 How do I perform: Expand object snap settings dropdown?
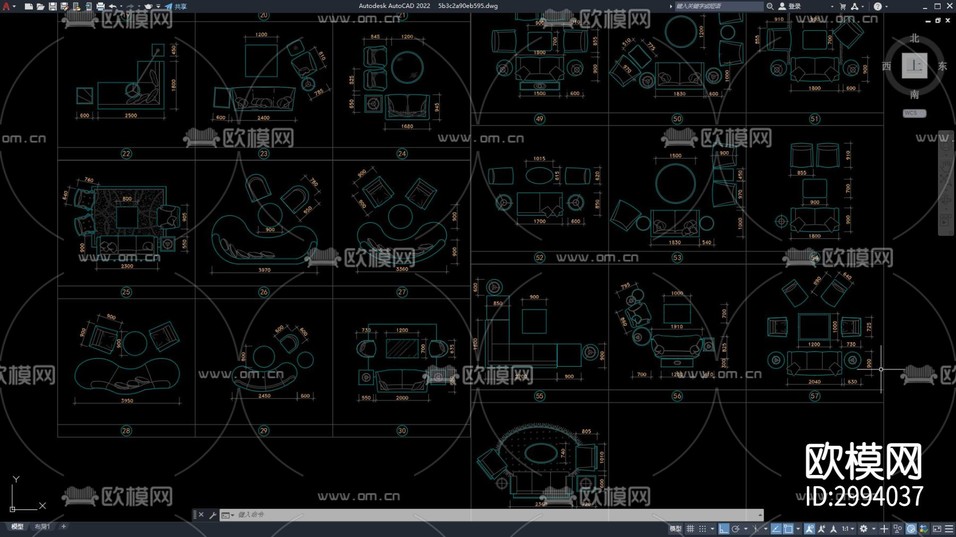[x=798, y=528]
